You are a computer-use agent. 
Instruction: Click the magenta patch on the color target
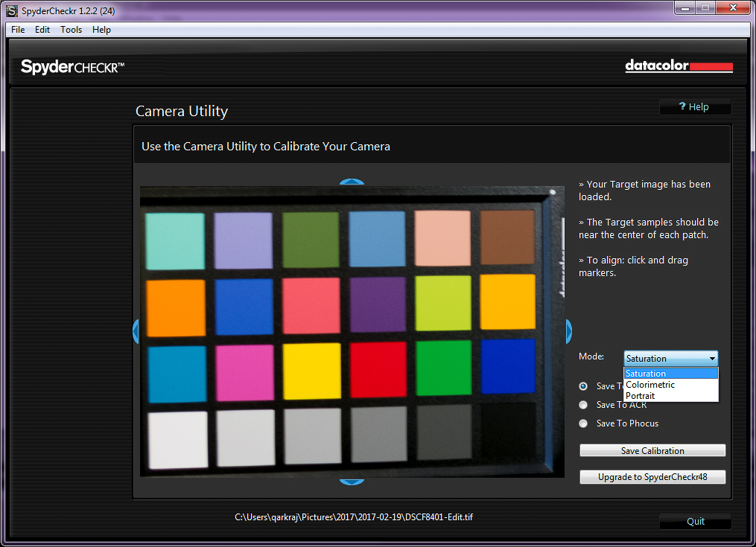coord(245,373)
